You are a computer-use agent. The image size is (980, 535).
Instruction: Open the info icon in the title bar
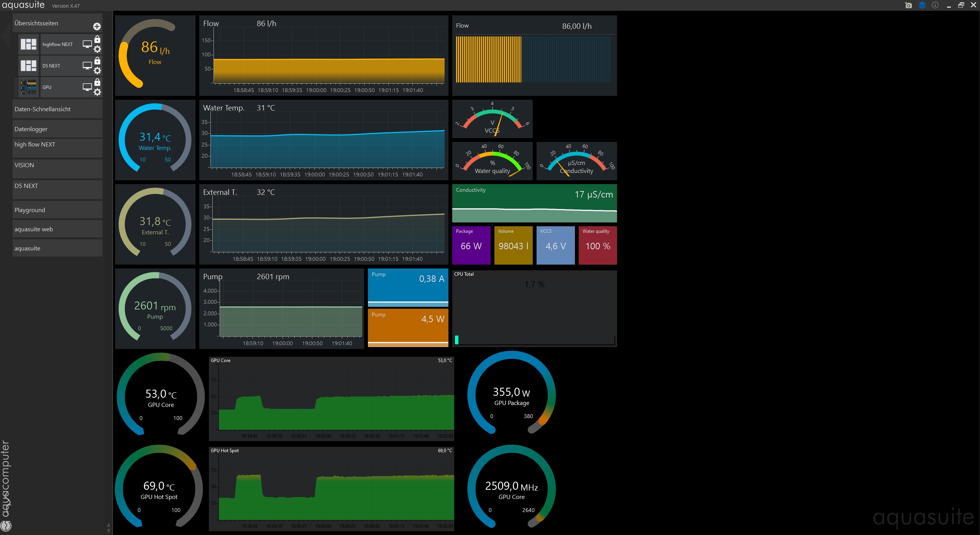coord(935,5)
